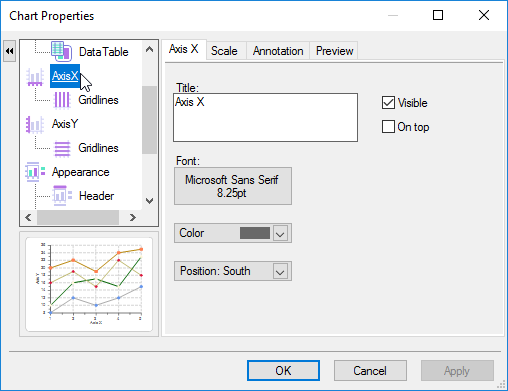Screen dimensions: 508x391
Task: Go to the Preview tab
Action: click(x=334, y=51)
